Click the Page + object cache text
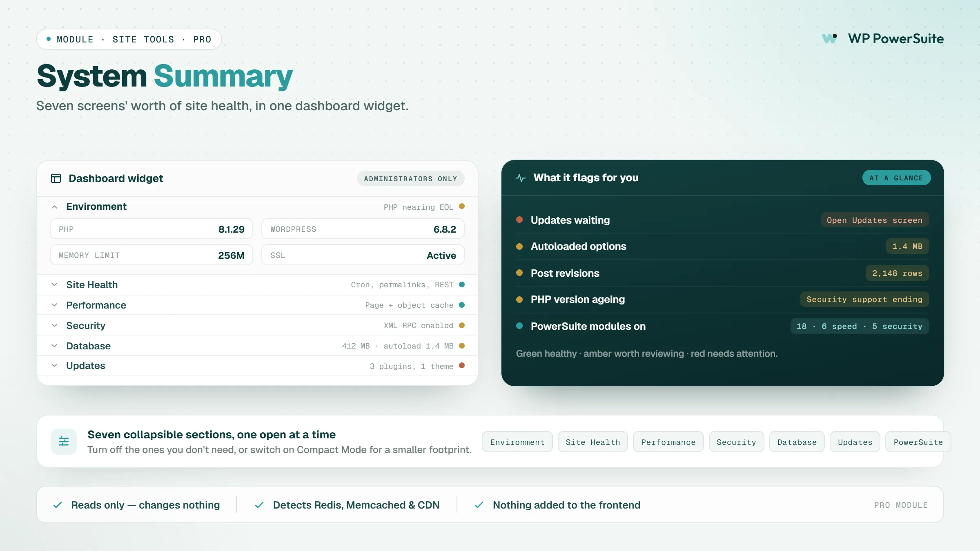Image resolution: width=980 pixels, height=551 pixels. pos(409,305)
